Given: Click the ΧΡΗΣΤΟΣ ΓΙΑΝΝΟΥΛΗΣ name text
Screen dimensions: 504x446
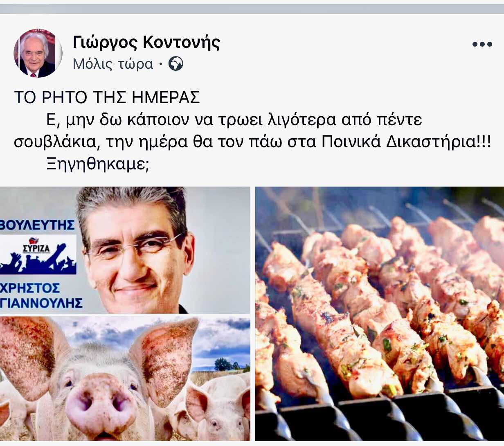Looking at the screenshot, I should [x=41, y=295].
